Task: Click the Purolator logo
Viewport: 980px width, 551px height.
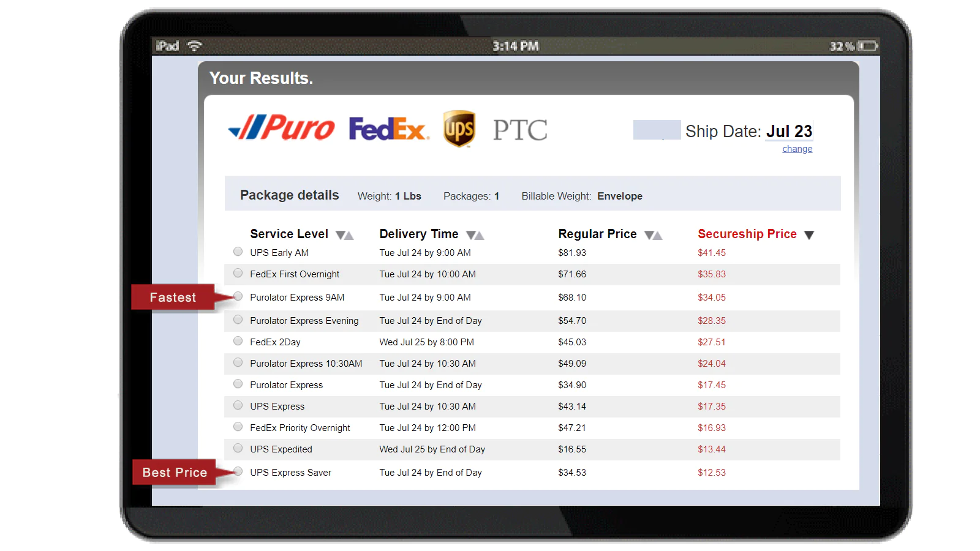Action: pyautogui.click(x=281, y=128)
